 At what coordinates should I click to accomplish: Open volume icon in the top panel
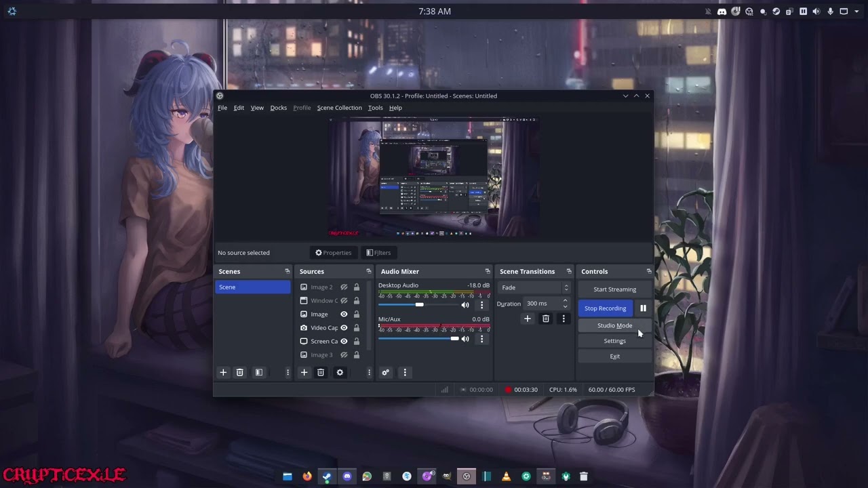(816, 12)
